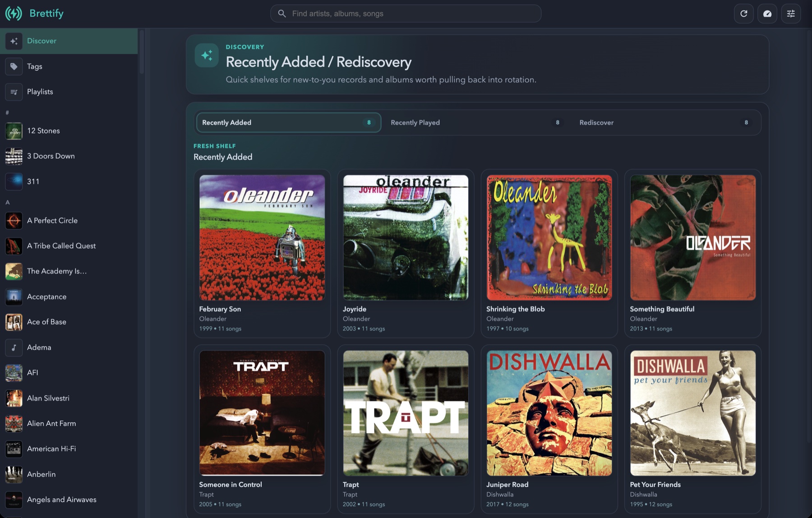Switch to the Rediscover tab
The image size is (812, 518).
tap(666, 122)
